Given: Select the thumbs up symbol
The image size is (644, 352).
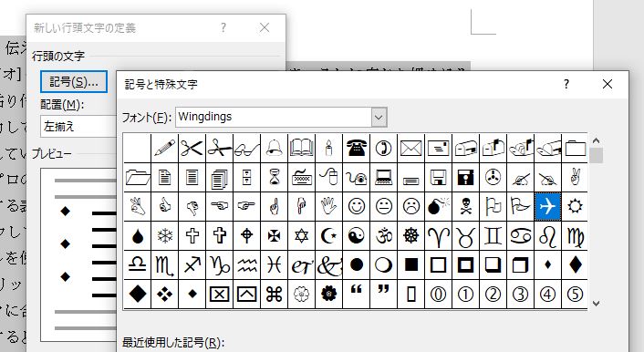Looking at the screenshot, I should [x=165, y=206].
